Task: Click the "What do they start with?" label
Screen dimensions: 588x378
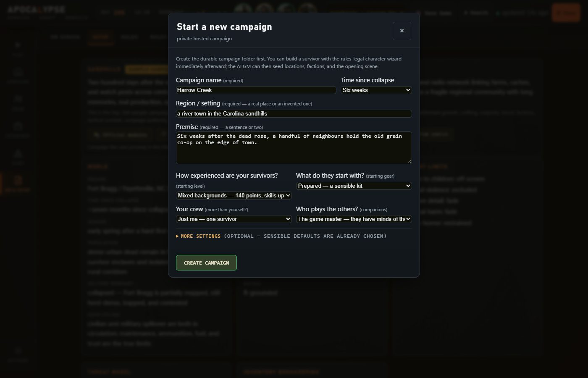Action: click(x=330, y=176)
